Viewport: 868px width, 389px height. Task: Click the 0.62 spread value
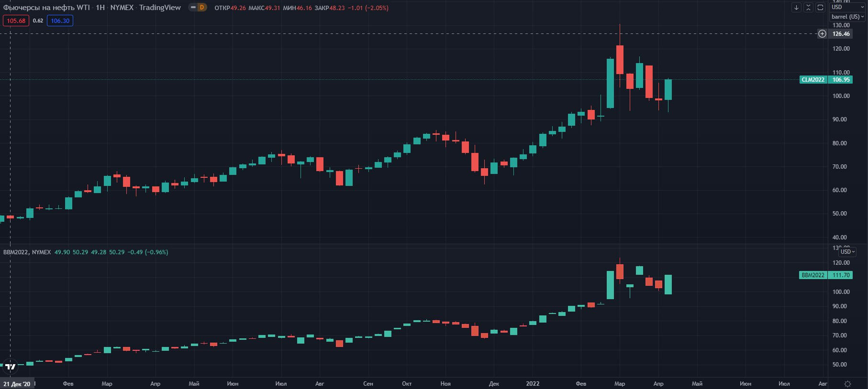(38, 21)
